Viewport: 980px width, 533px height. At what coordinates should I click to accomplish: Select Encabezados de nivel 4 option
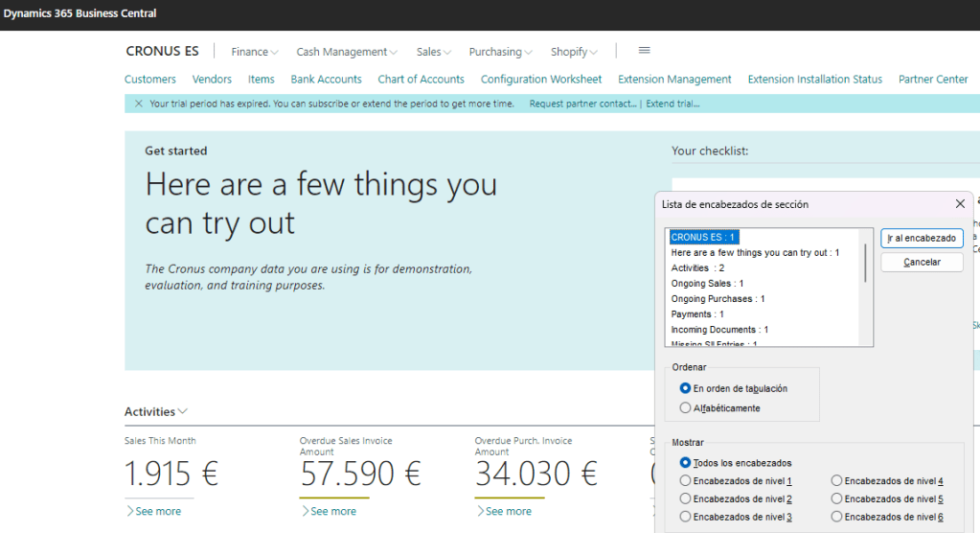pyautogui.click(x=836, y=481)
